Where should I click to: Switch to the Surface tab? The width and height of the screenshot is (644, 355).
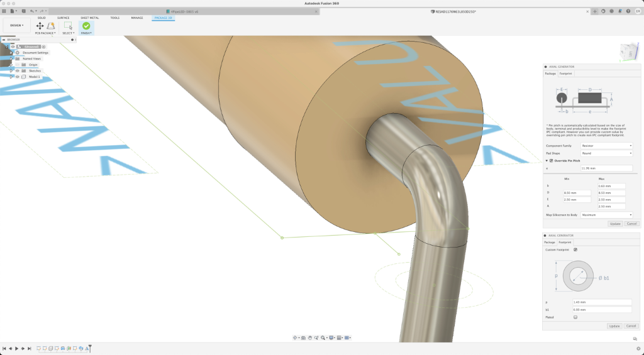(x=64, y=18)
